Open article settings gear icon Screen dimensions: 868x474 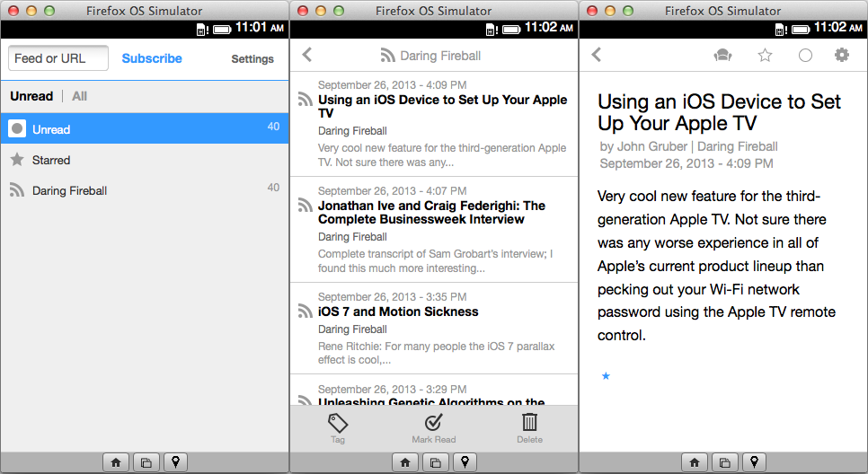pyautogui.click(x=841, y=55)
